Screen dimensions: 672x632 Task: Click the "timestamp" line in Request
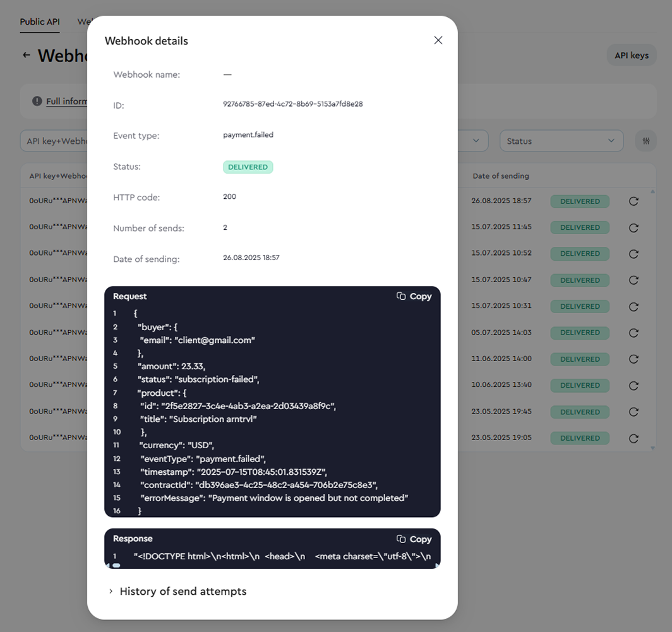[234, 472]
